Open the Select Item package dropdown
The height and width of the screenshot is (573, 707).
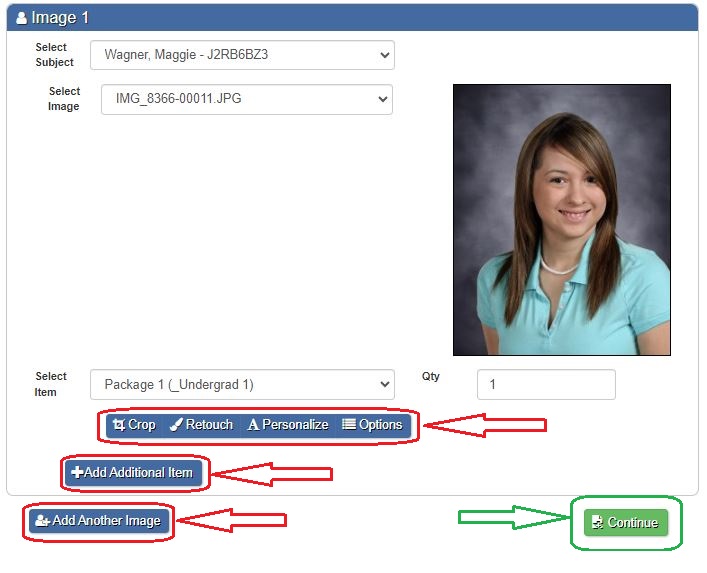(x=242, y=385)
